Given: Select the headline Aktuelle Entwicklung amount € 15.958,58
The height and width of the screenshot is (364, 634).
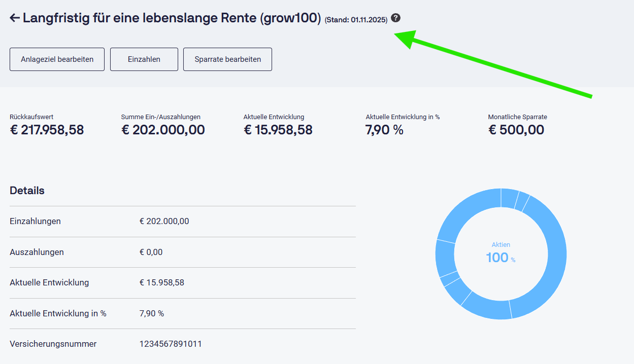Looking at the screenshot, I should click(278, 130).
